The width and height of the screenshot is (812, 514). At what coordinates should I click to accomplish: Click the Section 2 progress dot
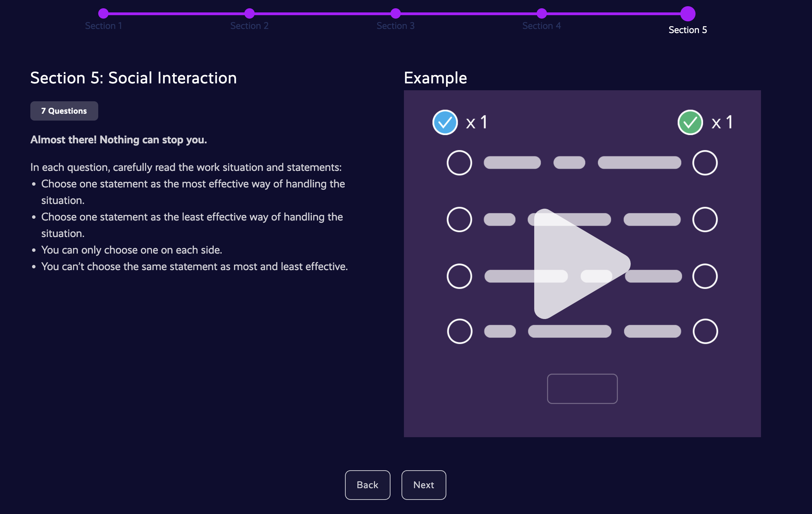(249, 13)
